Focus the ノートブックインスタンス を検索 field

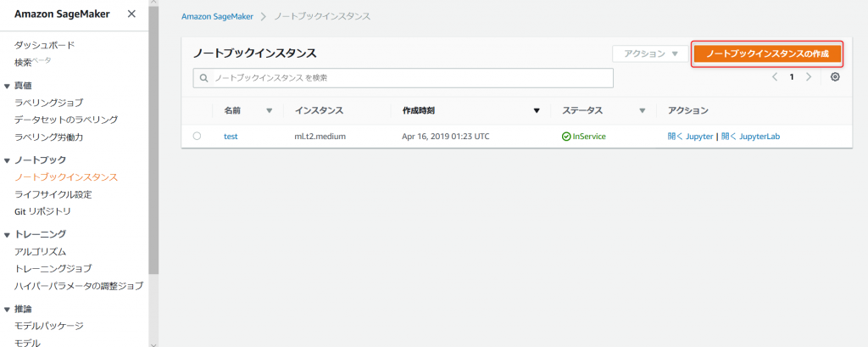coord(403,78)
